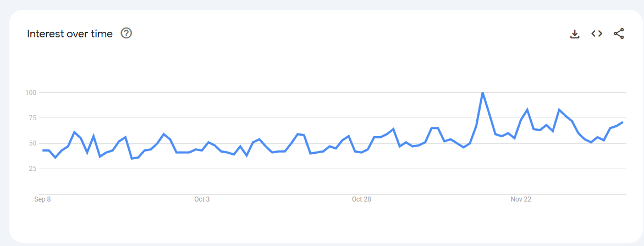Click the Oct 28 date label
Image resolution: width=644 pixels, height=246 pixels.
click(x=361, y=199)
